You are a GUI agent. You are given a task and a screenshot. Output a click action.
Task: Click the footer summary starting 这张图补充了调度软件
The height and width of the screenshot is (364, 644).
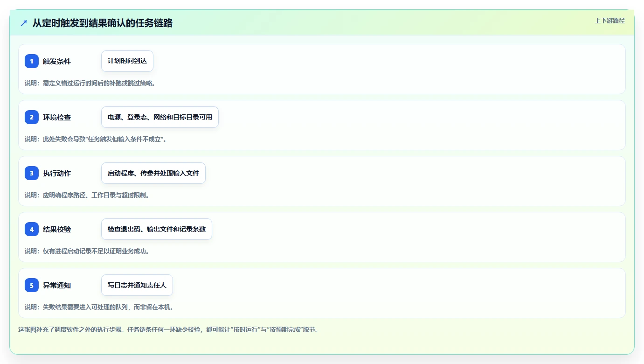click(168, 329)
